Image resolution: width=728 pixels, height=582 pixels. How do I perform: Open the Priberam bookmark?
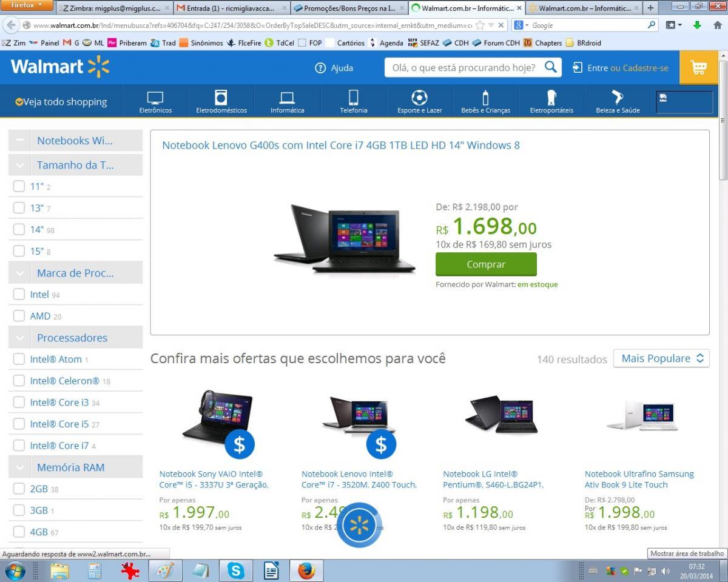coord(127,43)
